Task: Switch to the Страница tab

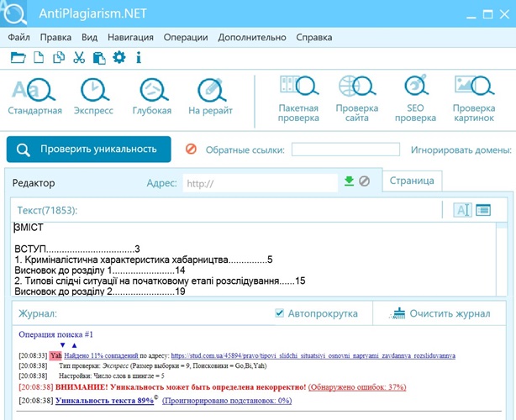Action: pyautogui.click(x=412, y=181)
